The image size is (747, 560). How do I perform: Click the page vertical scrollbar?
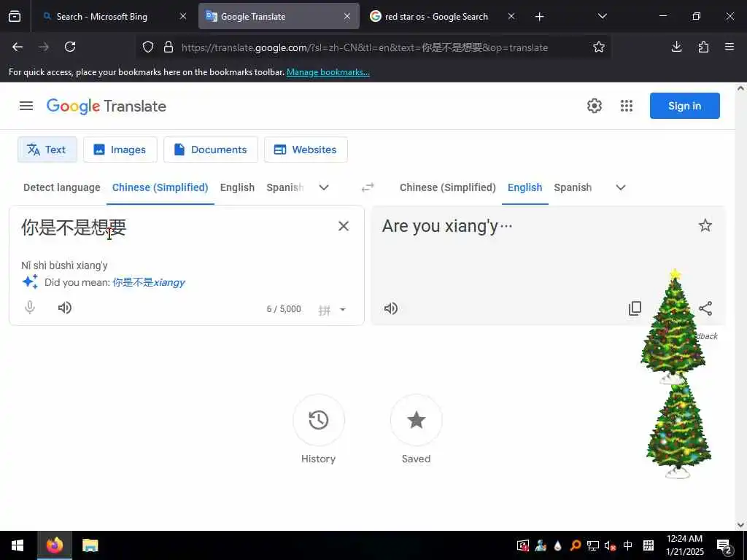[740, 306]
